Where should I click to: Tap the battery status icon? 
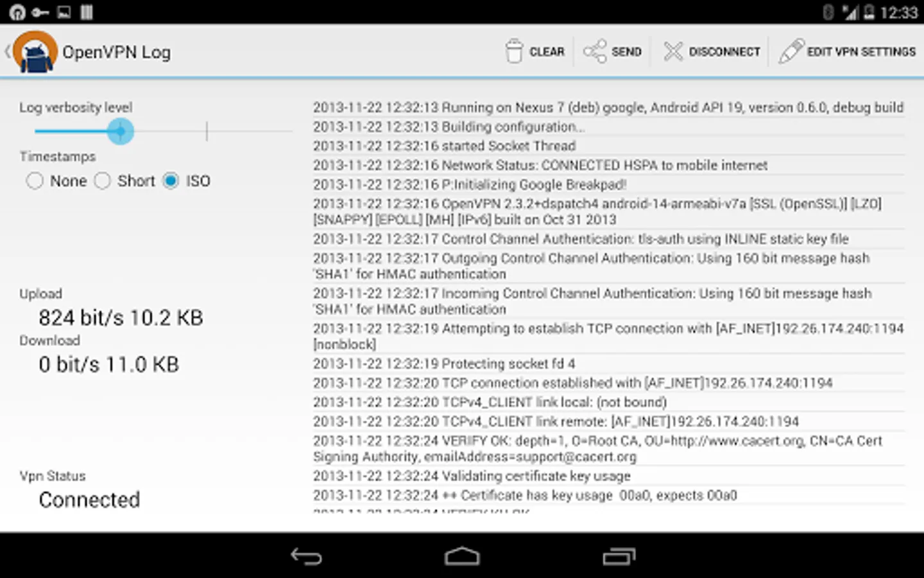[x=869, y=12]
